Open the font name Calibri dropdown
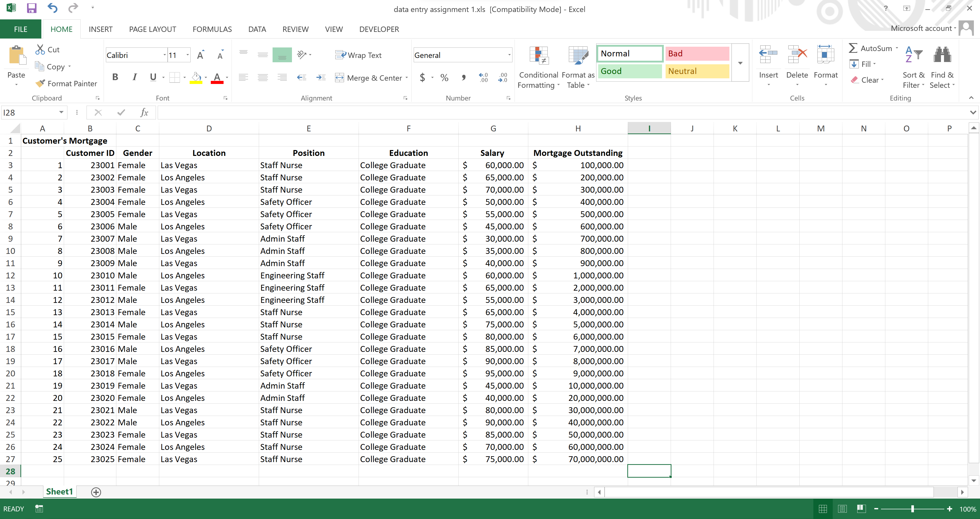The image size is (980, 519). [164, 55]
